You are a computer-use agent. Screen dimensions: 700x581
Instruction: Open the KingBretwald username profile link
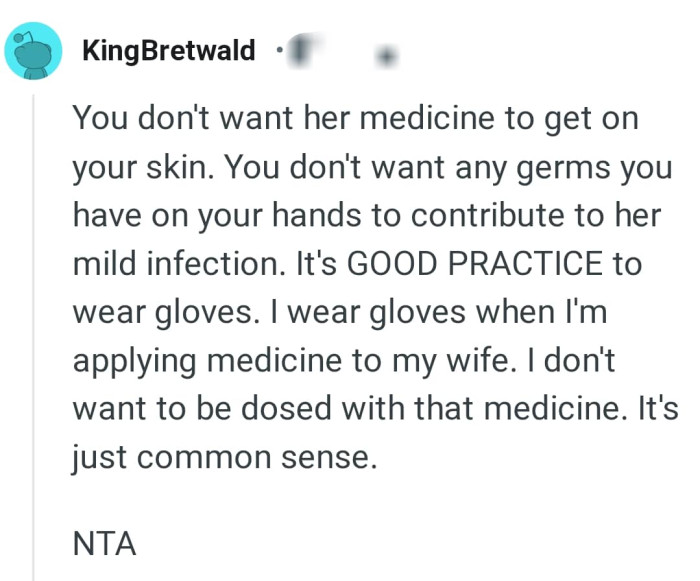tap(170, 50)
